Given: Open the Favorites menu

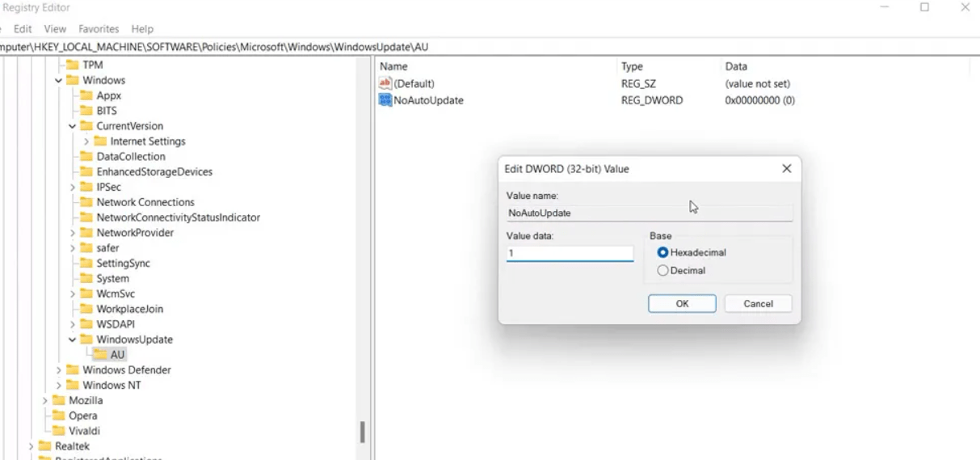Looking at the screenshot, I should [x=99, y=29].
